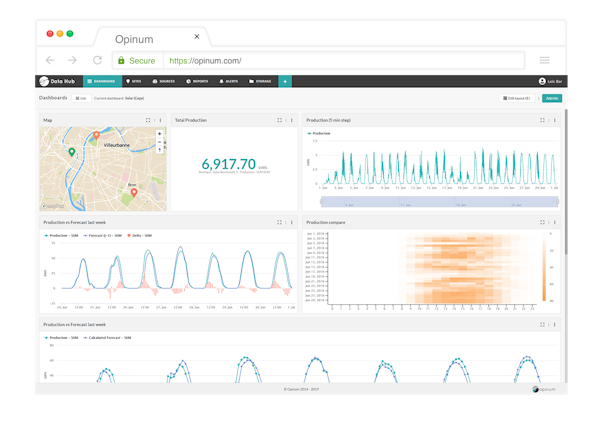Fullscreen the first Production vs Forecast tile
Viewport: 600px width, 438px height.
pyautogui.click(x=279, y=222)
